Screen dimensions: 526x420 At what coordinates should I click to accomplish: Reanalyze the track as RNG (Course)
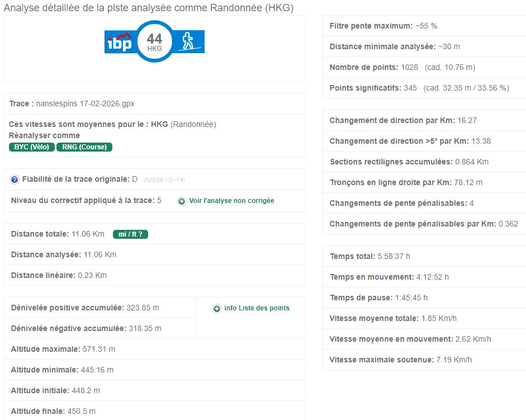(84, 147)
